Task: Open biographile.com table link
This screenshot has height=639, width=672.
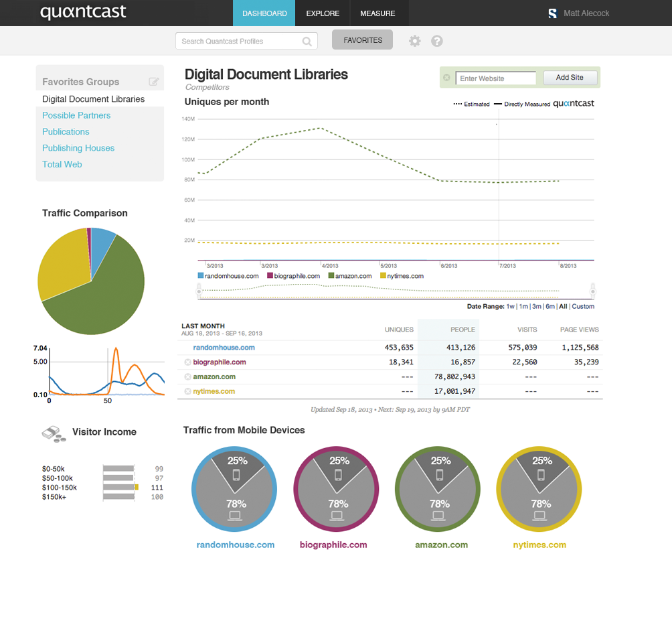Action: (220, 362)
